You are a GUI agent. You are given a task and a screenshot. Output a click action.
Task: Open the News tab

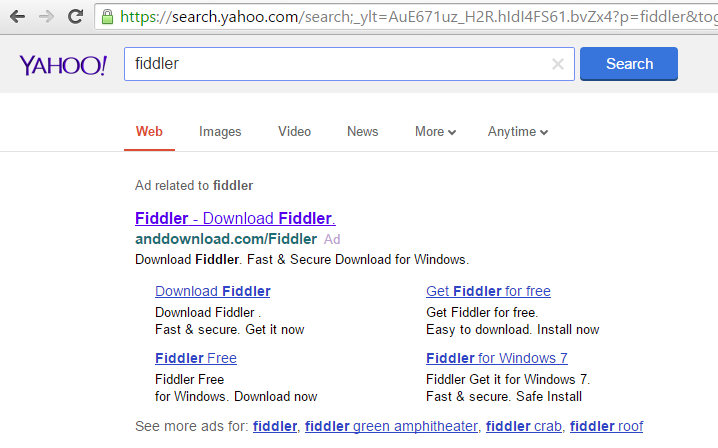tap(362, 131)
